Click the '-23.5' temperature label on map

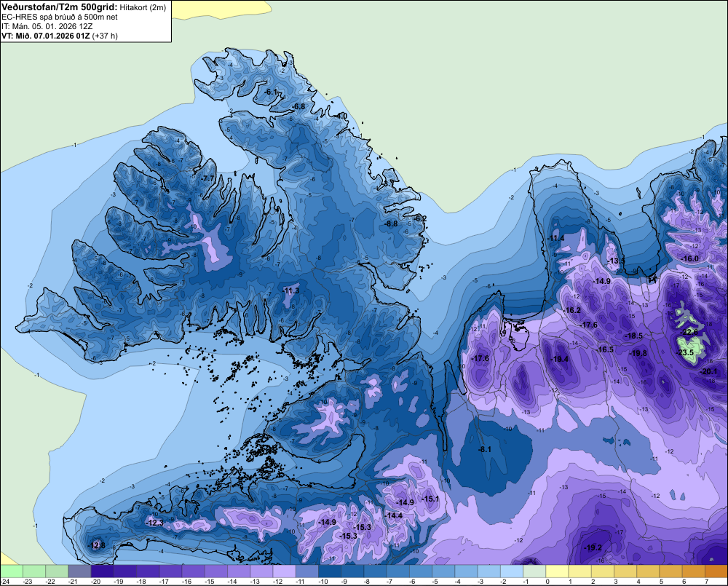(685, 352)
